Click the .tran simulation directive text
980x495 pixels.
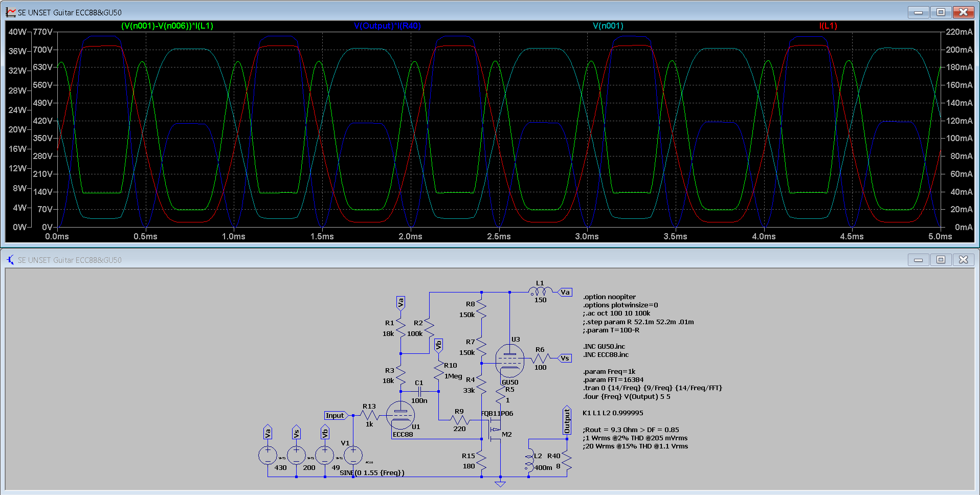[652, 388]
